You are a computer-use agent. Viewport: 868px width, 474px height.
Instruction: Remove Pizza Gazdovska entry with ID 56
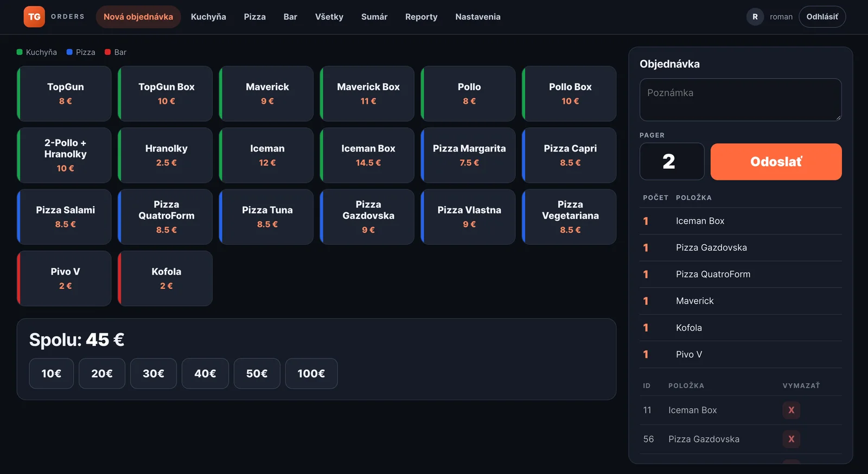791,439
